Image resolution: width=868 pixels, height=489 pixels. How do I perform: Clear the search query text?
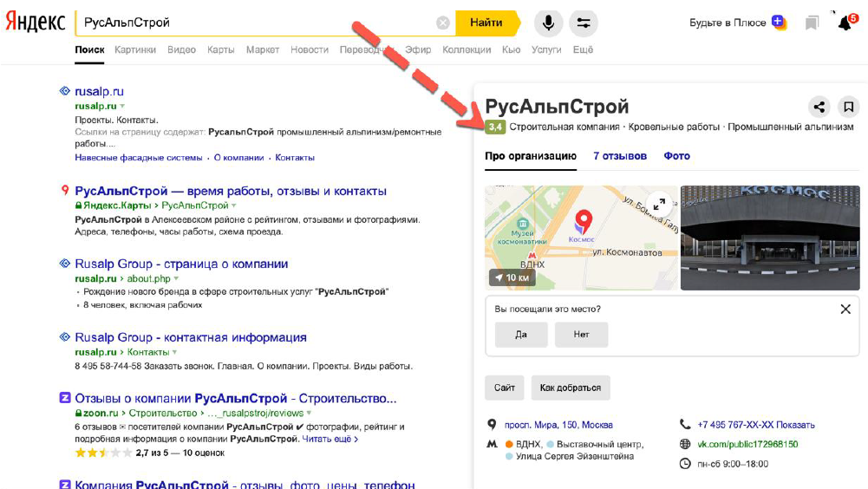(443, 23)
